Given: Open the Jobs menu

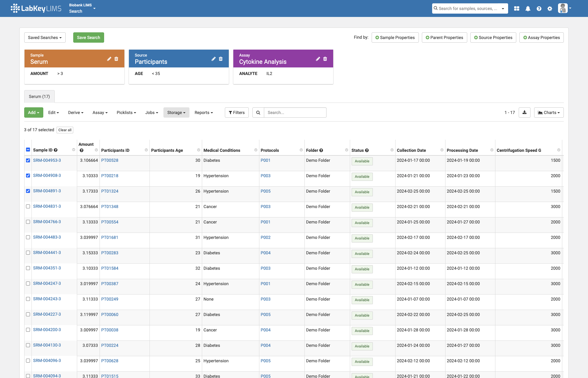Looking at the screenshot, I should (x=152, y=112).
